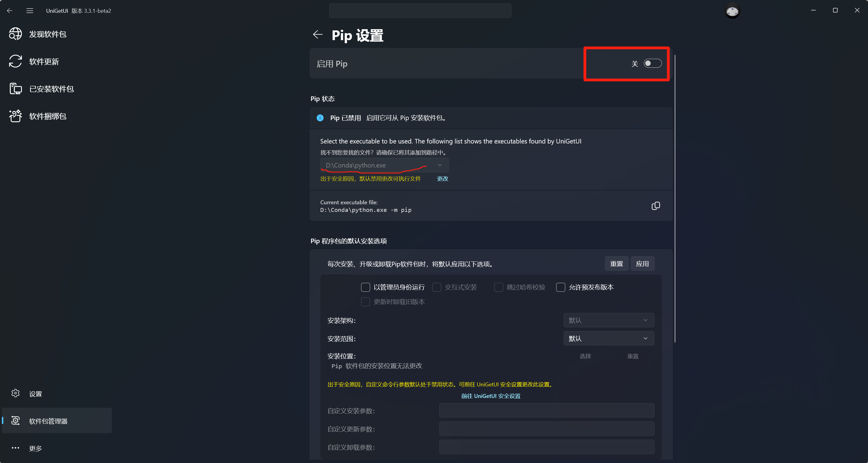
Task: Click the Discover Packages globe icon
Action: (15, 34)
